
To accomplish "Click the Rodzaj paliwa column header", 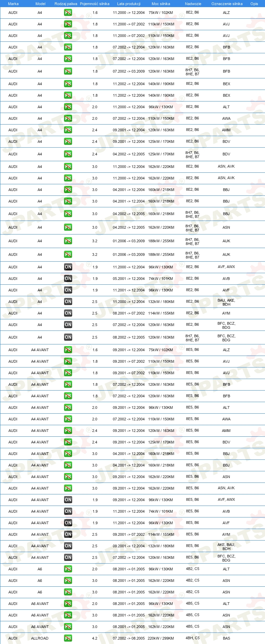I will coord(66,4).
